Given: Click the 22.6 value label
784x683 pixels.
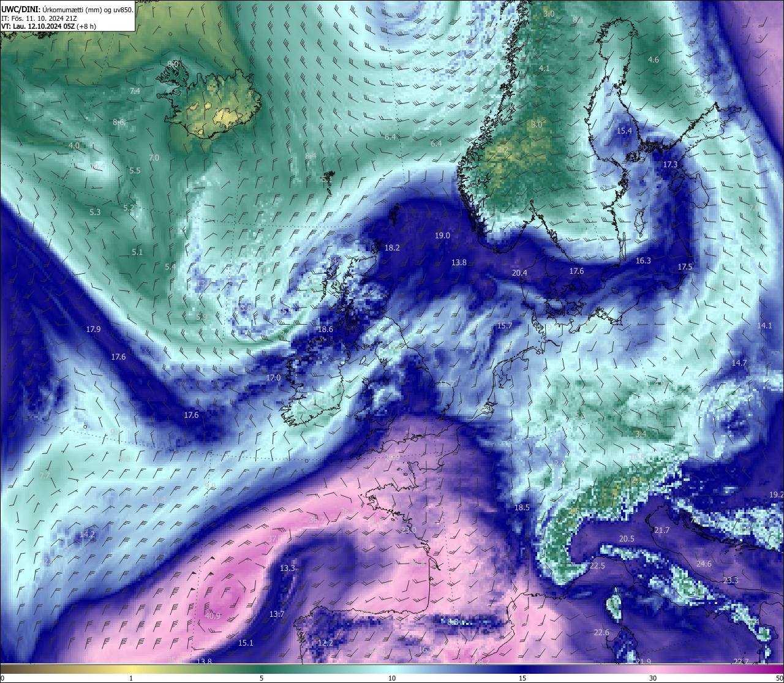Looking at the screenshot, I should tap(601, 633).
